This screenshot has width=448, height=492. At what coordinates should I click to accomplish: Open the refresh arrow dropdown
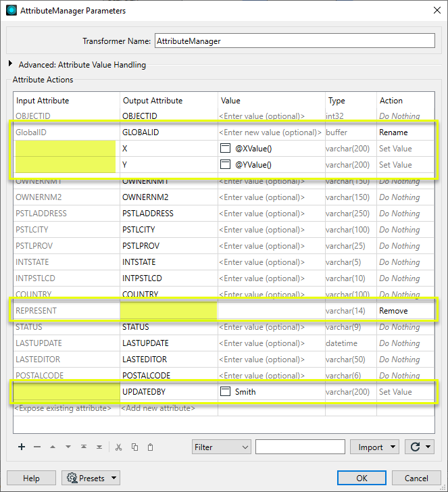[420, 447]
